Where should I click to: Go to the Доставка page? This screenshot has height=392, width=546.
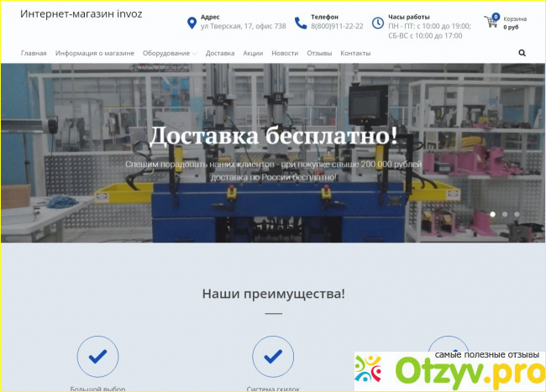220,53
